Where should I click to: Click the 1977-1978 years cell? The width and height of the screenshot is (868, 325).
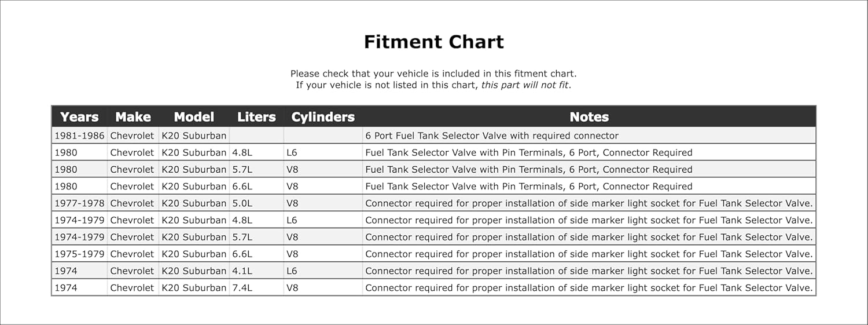[79, 203]
